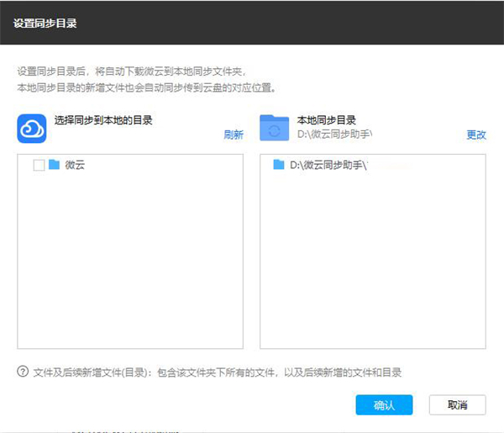Click the path text under 本地同步目录 heading

pos(334,134)
